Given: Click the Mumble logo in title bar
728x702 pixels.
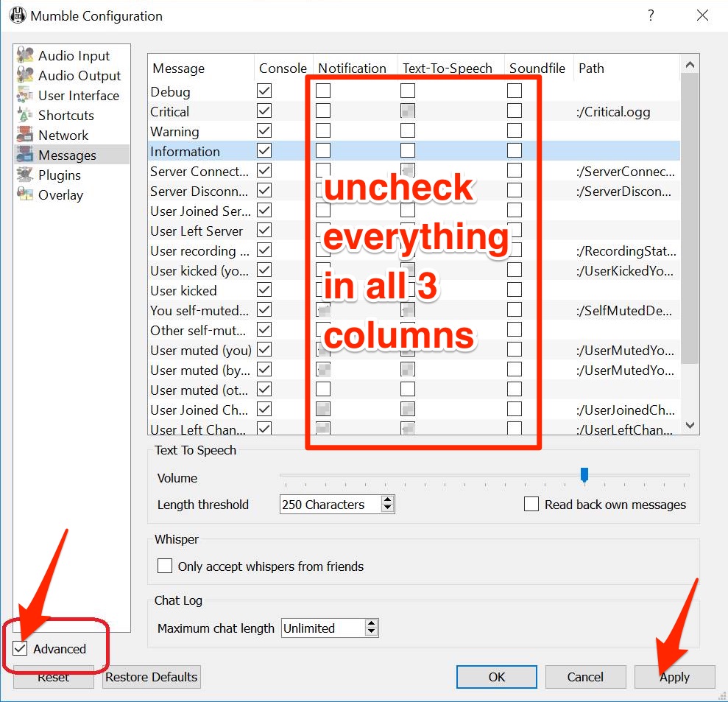Looking at the screenshot, I should pyautogui.click(x=18, y=15).
